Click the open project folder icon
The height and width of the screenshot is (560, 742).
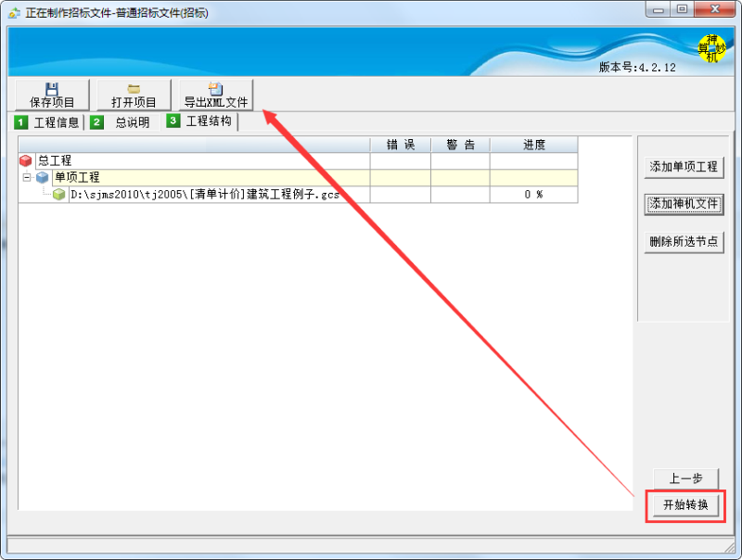[x=134, y=88]
